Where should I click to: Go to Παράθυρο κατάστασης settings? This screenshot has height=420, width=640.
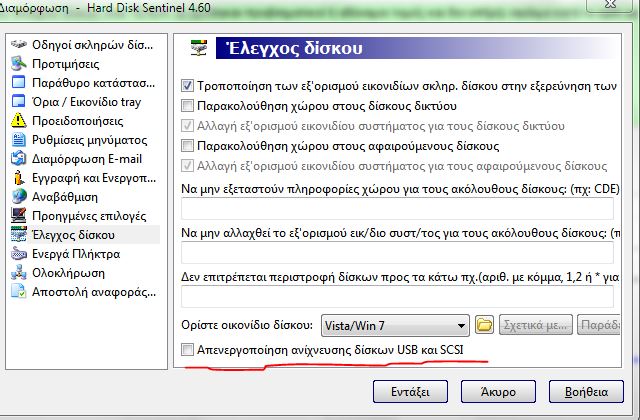click(x=93, y=83)
